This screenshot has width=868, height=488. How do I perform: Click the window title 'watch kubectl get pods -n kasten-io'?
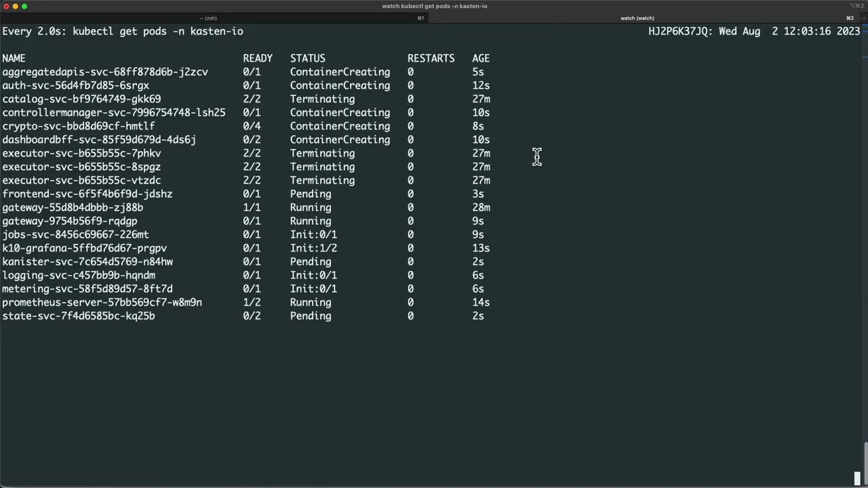click(434, 6)
